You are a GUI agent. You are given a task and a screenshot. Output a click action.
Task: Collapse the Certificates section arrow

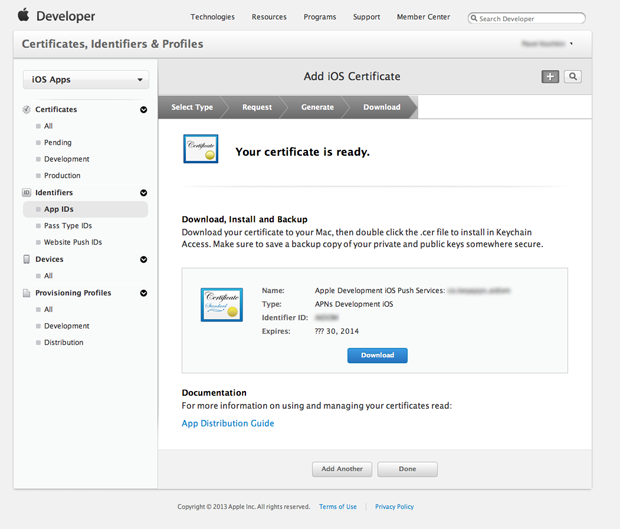click(x=144, y=110)
